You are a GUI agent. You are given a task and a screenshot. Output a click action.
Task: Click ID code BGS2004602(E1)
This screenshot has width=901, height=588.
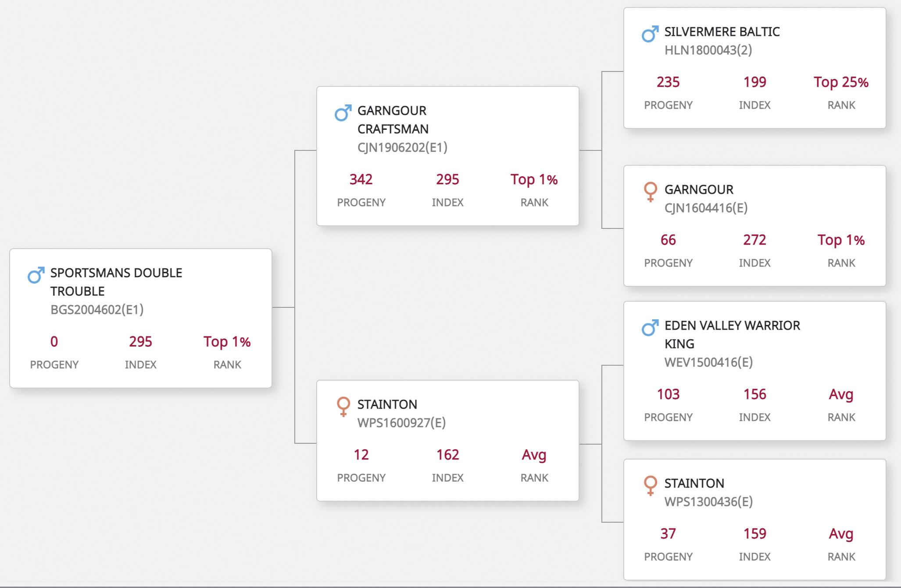(97, 310)
